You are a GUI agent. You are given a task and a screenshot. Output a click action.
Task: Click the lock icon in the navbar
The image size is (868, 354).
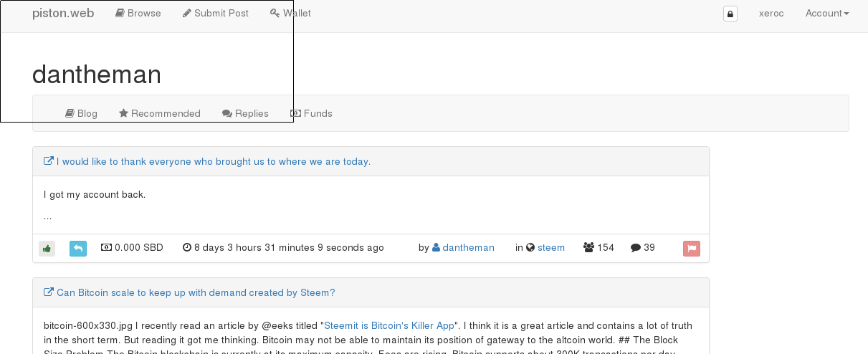pyautogui.click(x=730, y=14)
